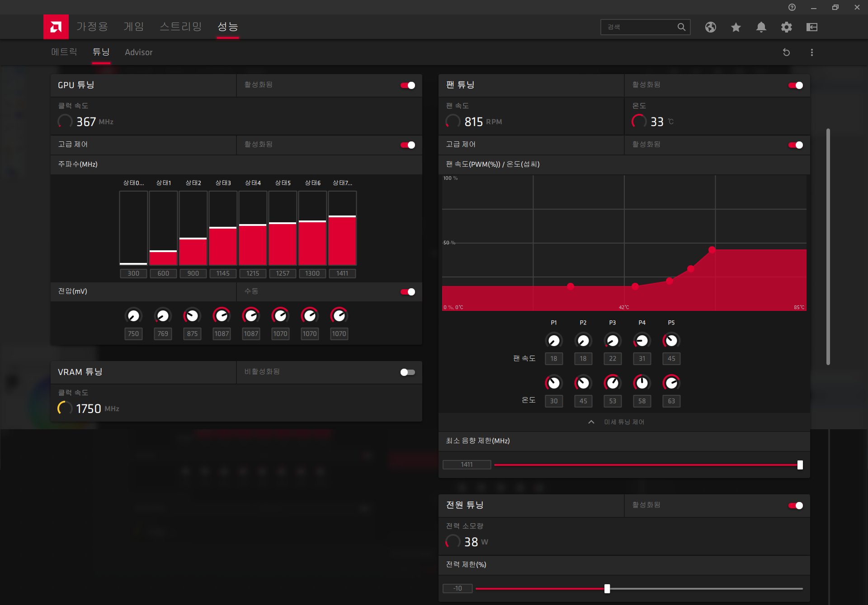
Task: Click the help question mark icon
Action: pyautogui.click(x=792, y=7)
